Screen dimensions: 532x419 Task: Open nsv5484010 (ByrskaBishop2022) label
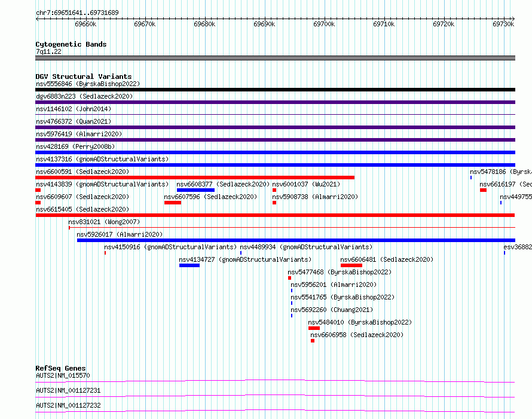click(x=360, y=322)
